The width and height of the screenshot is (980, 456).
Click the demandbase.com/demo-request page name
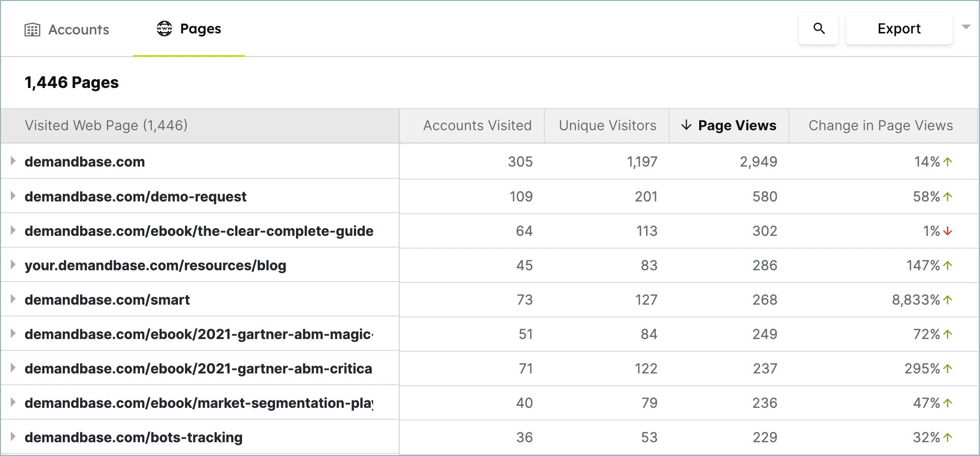point(136,197)
